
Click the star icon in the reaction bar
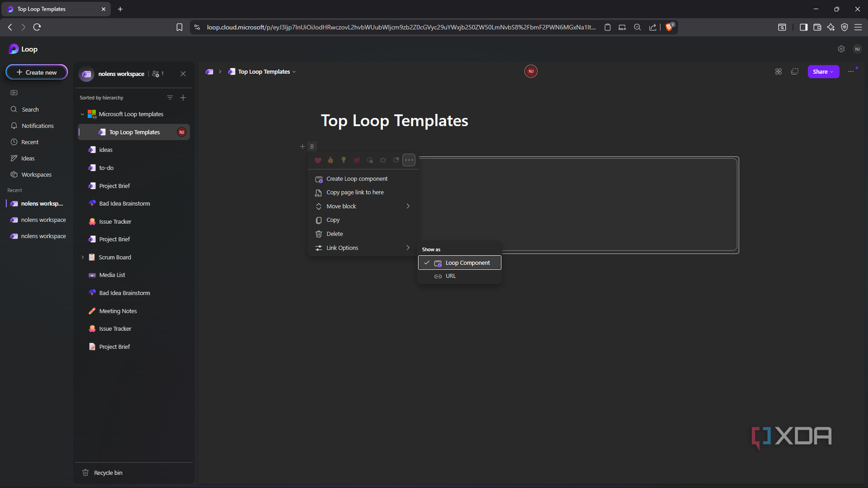[382, 160]
